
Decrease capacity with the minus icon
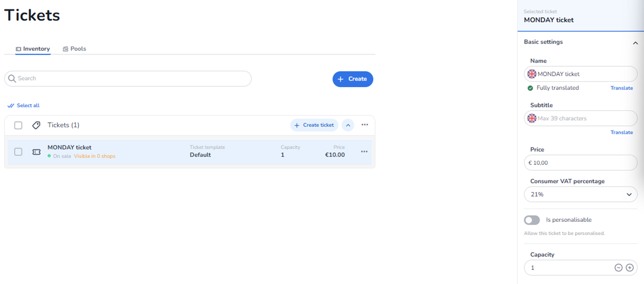(x=618, y=268)
